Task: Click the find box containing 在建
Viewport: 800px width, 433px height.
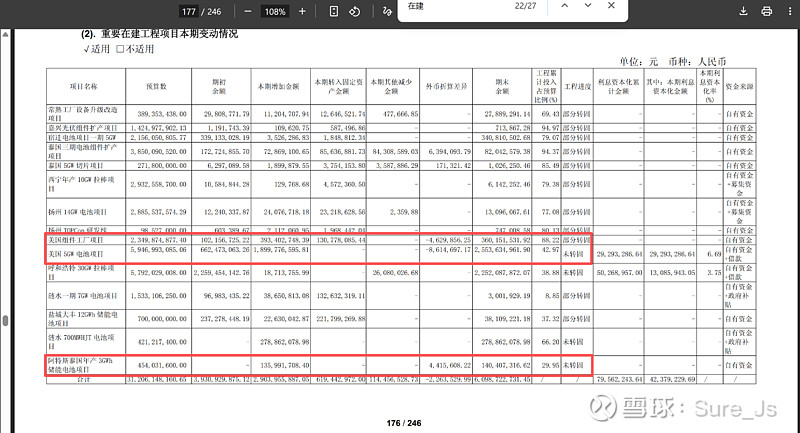Action: [x=455, y=6]
